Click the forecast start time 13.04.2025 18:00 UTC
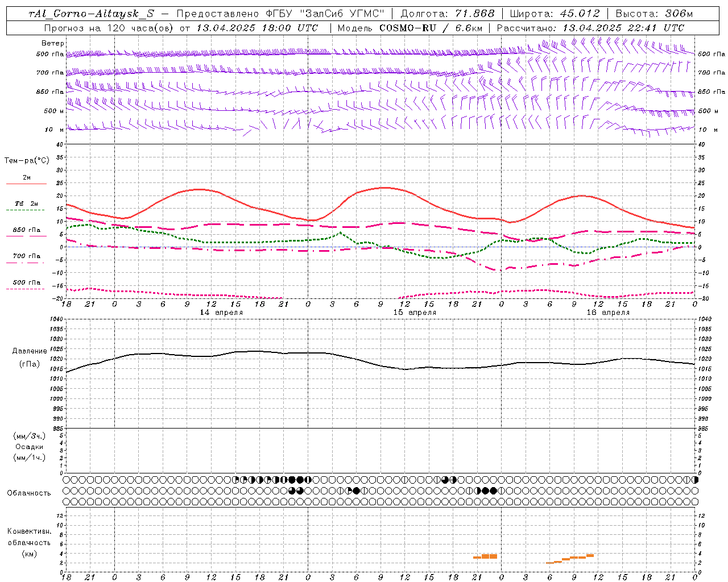 point(257,28)
